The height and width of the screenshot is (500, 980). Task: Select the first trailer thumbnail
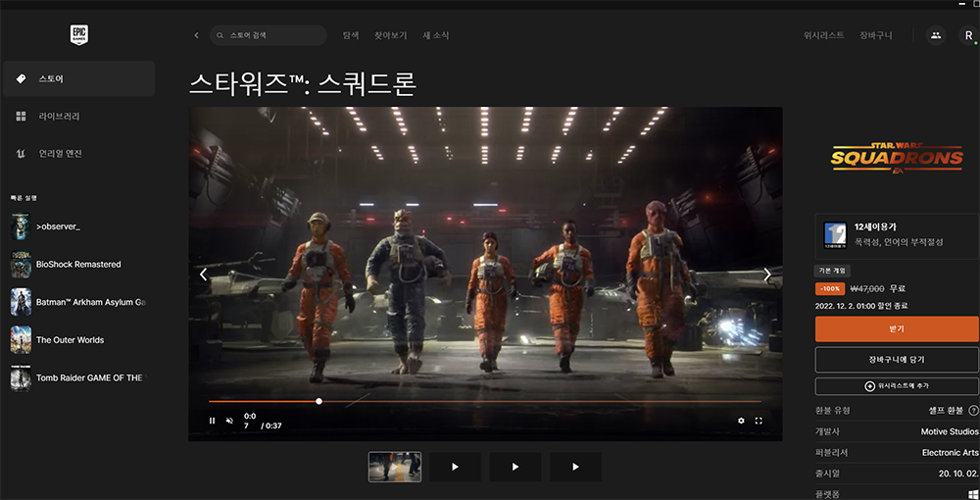[x=395, y=467]
